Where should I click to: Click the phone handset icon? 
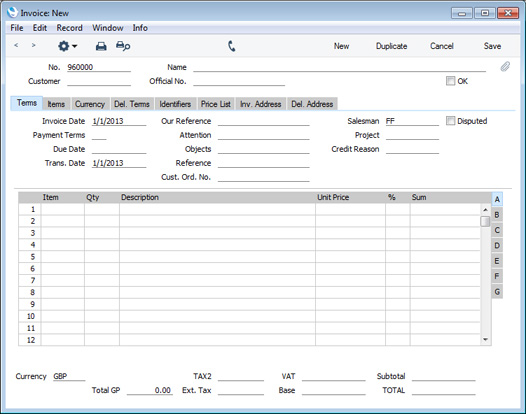tap(231, 46)
